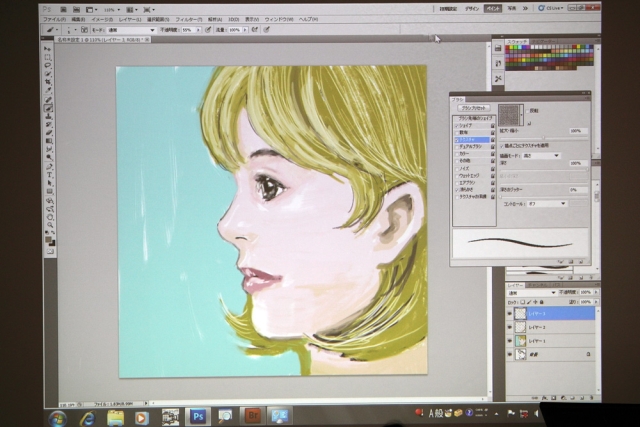Toggle tablet pressure for opacity icon
This screenshot has height=427, width=640.
[x=208, y=29]
